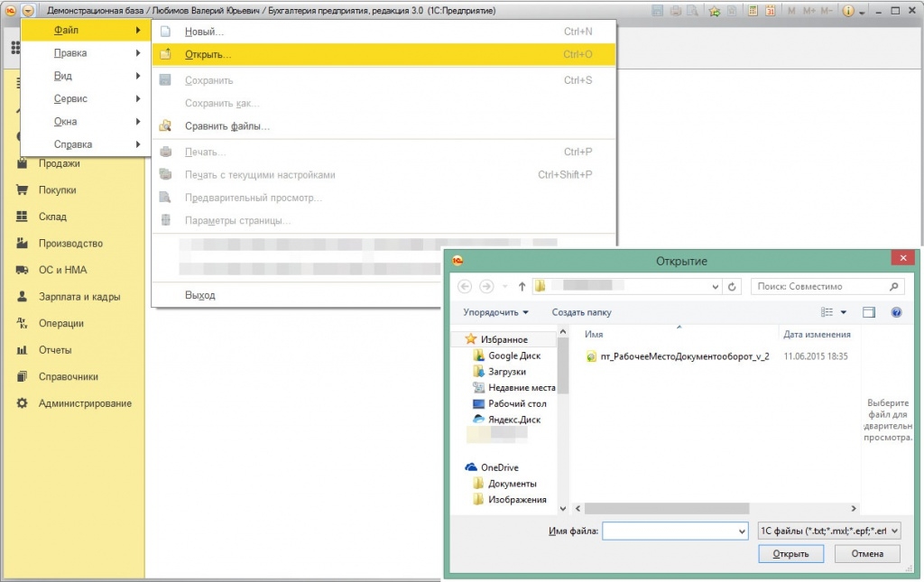Go up one folder level in dialog
The image size is (924, 582).
[522, 286]
